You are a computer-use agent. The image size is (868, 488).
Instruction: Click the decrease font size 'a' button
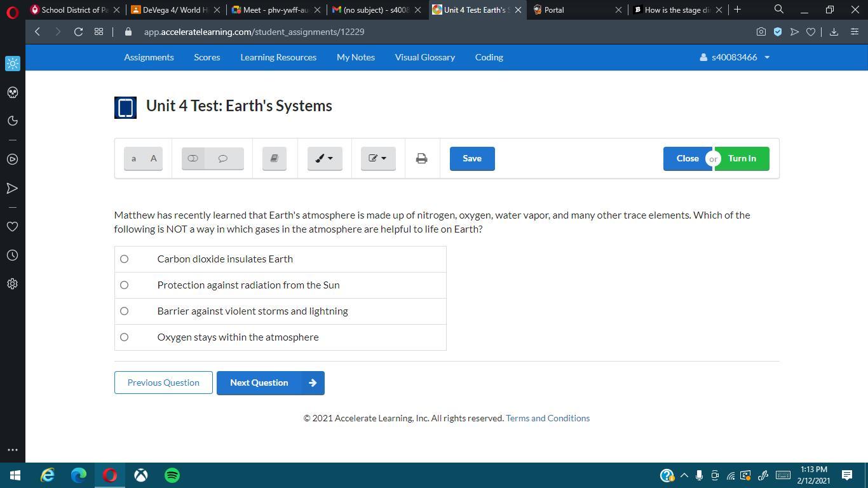(x=133, y=158)
